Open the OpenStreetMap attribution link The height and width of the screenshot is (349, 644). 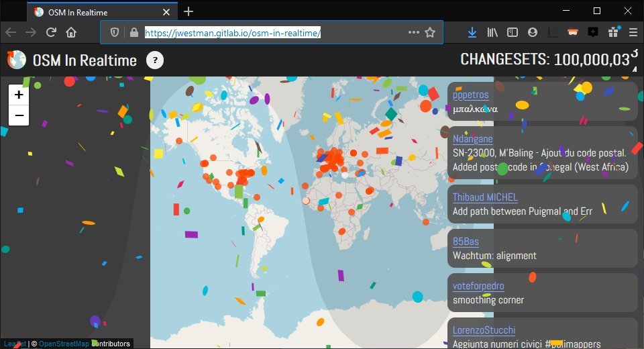click(64, 344)
